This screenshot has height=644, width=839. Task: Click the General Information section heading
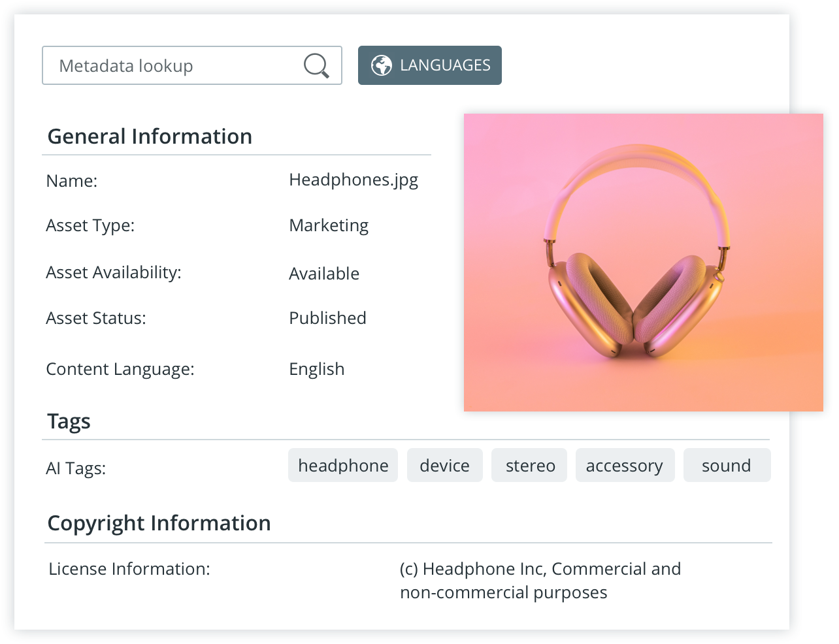150,137
